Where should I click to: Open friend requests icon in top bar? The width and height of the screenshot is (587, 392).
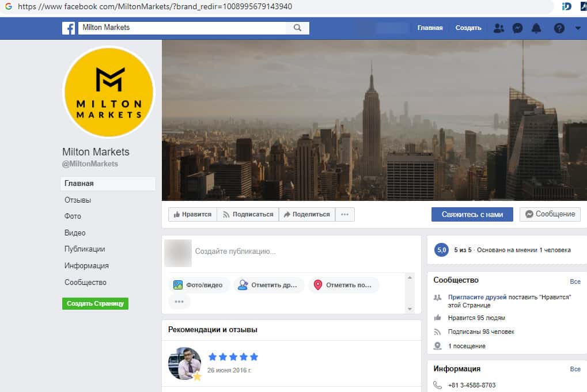(x=499, y=28)
